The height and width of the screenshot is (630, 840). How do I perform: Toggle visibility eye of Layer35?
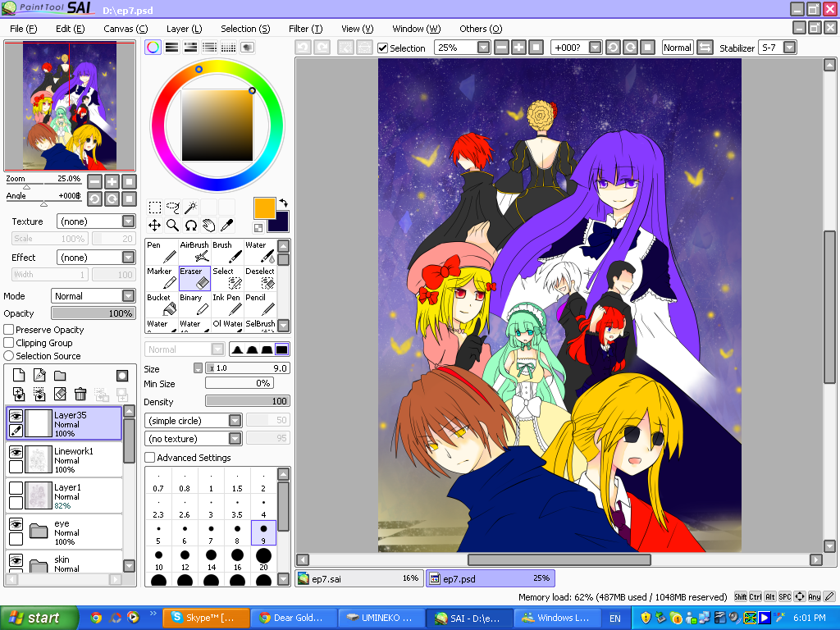(16, 416)
